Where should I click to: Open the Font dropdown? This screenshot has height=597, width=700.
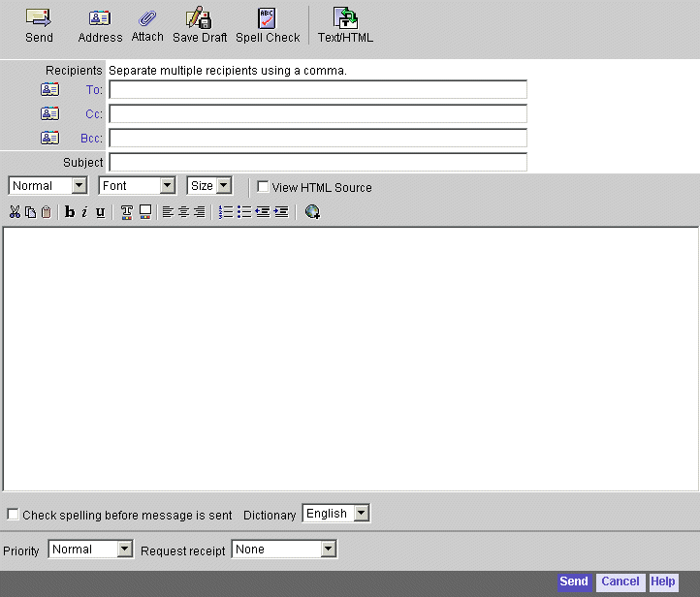137,186
